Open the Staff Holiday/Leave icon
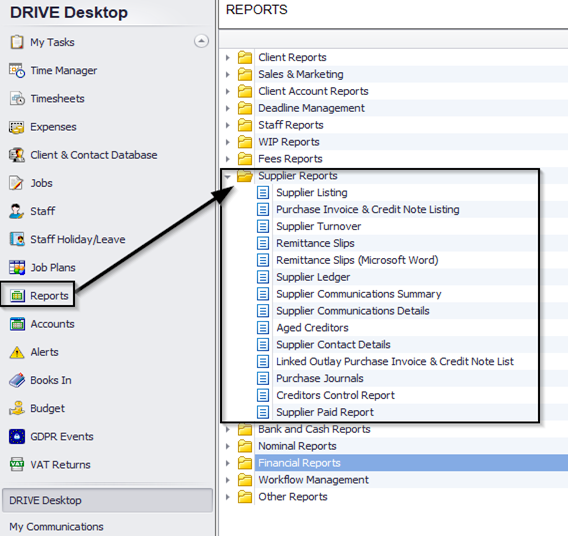The image size is (568, 536). tap(17, 239)
